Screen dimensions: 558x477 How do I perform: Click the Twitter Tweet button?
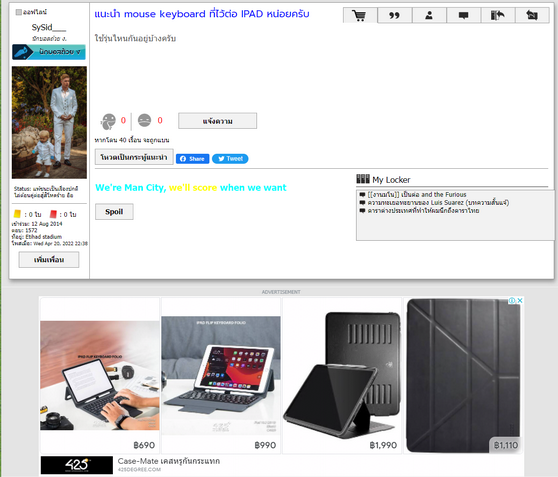pos(230,159)
